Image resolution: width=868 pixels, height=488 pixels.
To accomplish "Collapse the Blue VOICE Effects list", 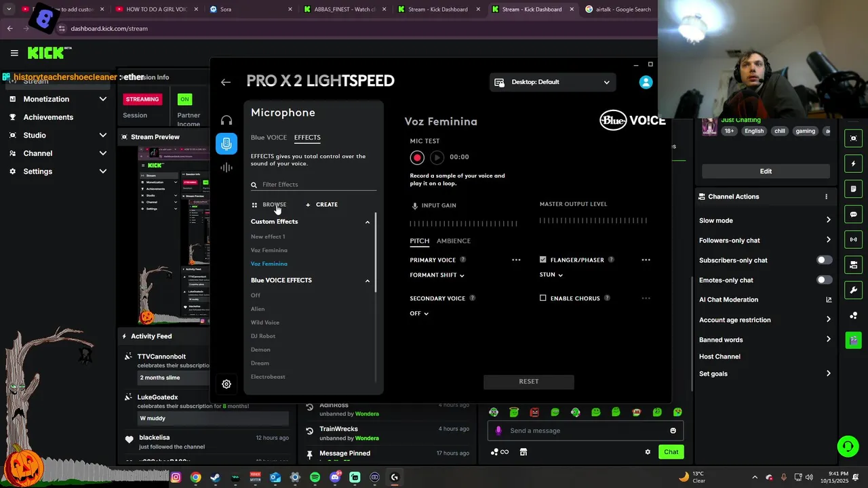I will click(x=368, y=281).
